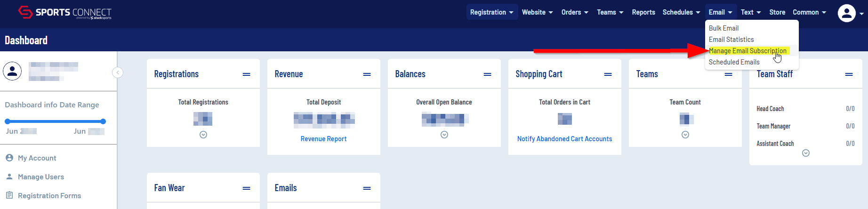
Task: Click the Revenue card menu icon
Action: coord(367,74)
